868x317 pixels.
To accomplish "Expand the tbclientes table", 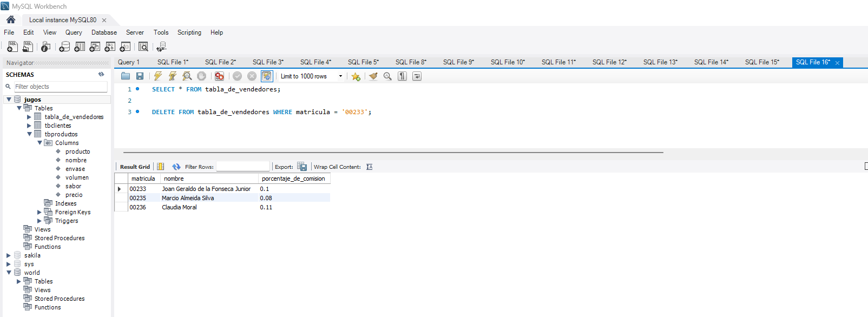I will coord(29,126).
